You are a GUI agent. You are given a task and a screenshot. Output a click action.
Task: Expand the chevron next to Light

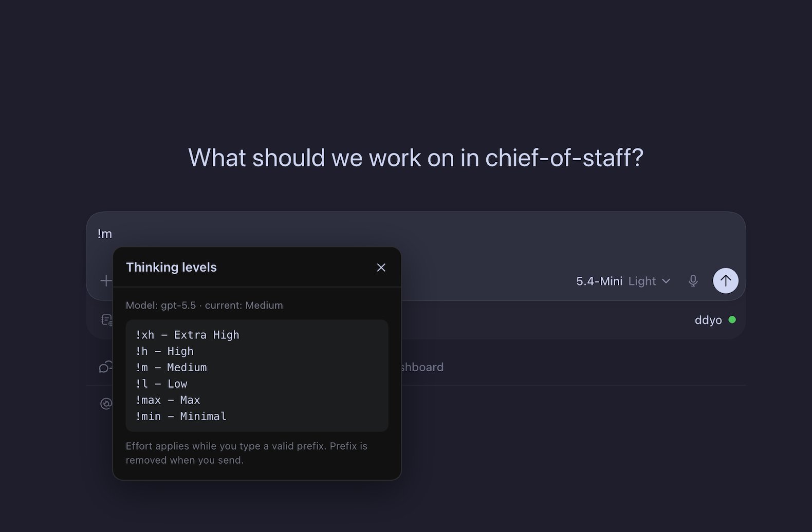tap(666, 281)
